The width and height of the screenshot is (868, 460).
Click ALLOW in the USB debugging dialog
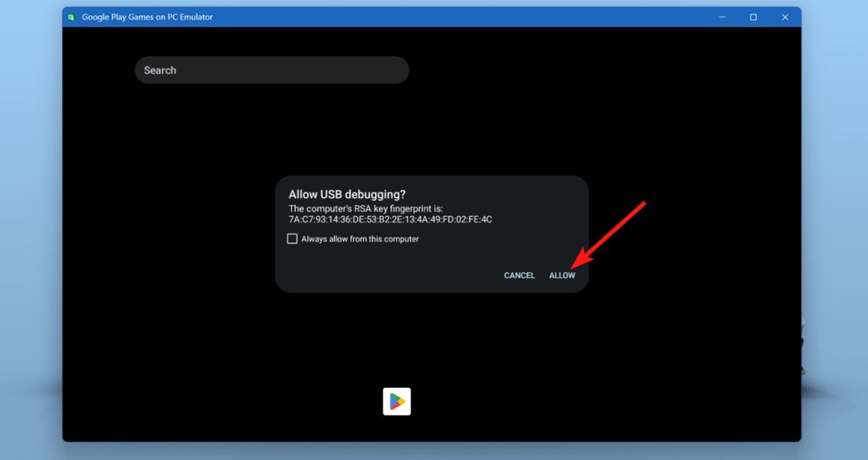point(562,275)
